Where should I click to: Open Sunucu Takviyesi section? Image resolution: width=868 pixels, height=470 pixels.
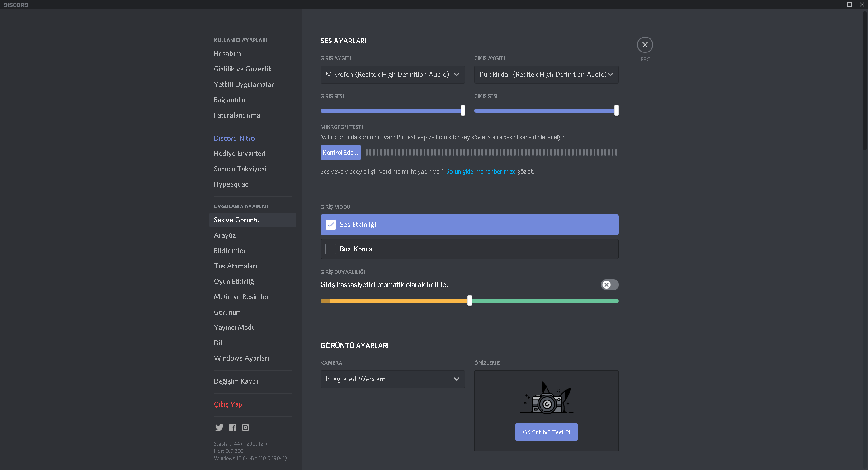[253, 169]
